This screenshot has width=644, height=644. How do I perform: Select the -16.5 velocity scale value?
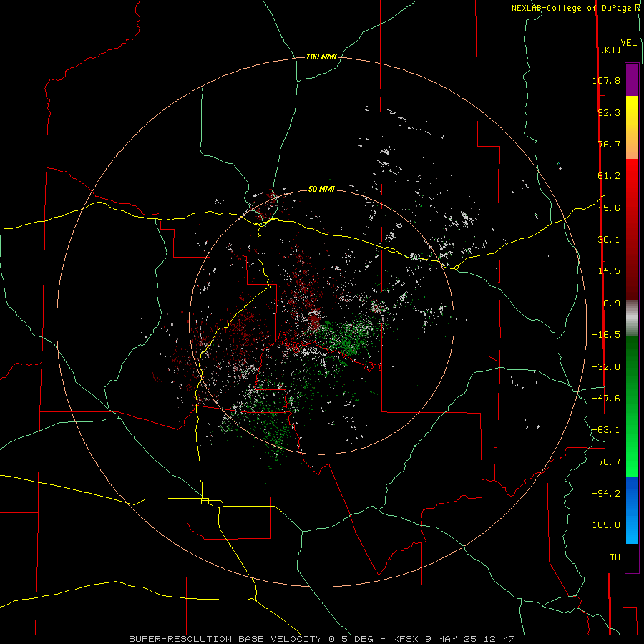tap(606, 335)
